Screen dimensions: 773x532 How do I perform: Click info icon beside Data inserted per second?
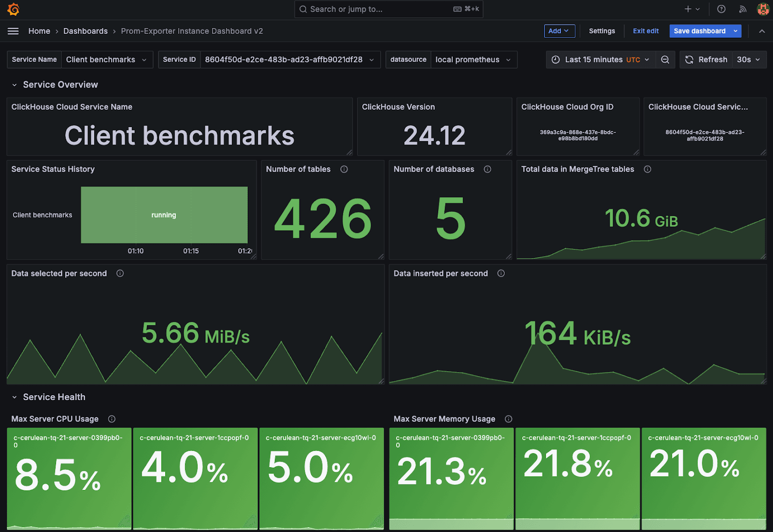click(x=501, y=273)
